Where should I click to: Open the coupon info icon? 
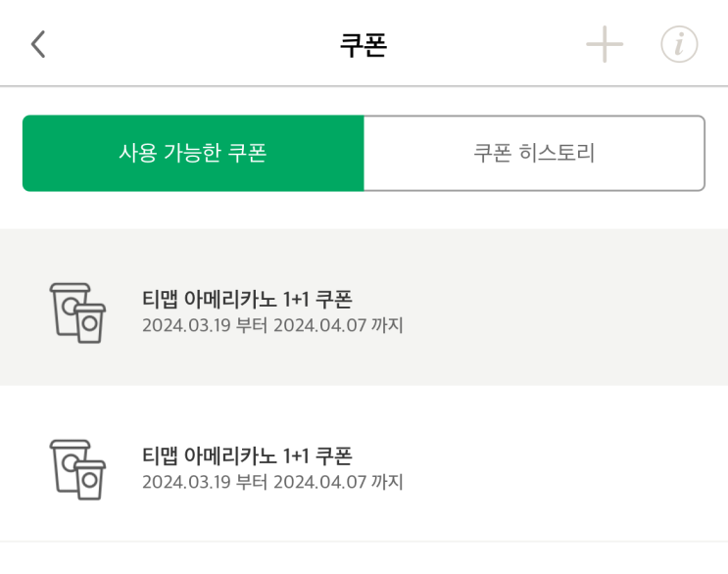click(x=679, y=45)
